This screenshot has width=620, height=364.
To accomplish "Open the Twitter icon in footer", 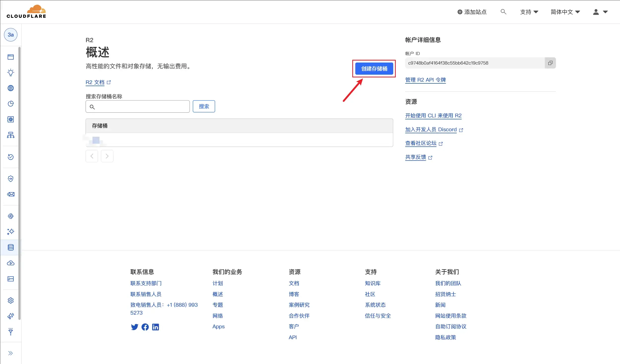I will click(134, 327).
